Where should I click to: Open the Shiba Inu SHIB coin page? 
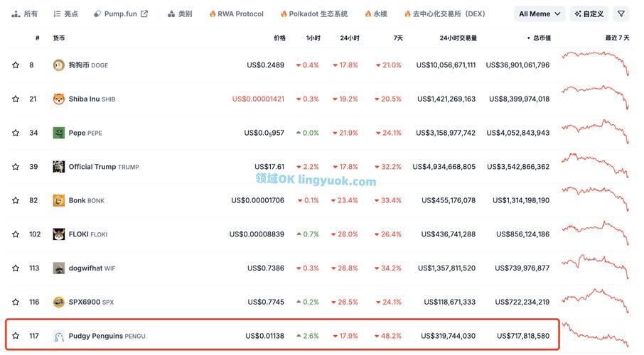click(92, 99)
